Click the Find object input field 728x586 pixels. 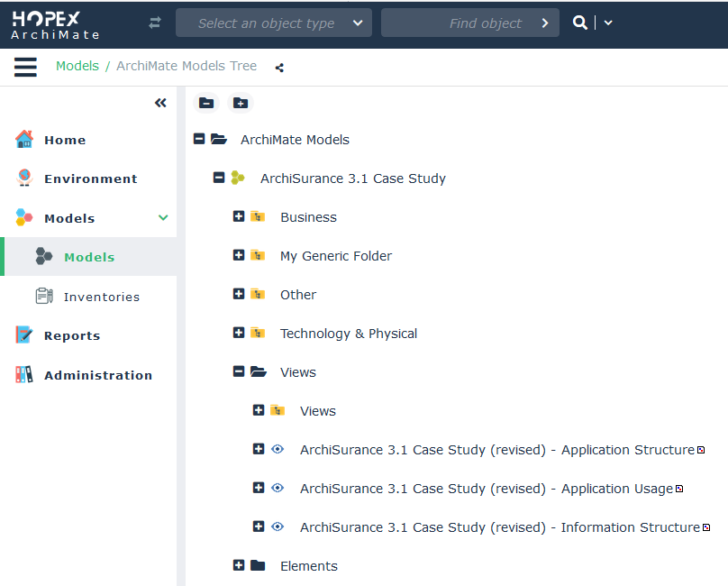(x=460, y=23)
